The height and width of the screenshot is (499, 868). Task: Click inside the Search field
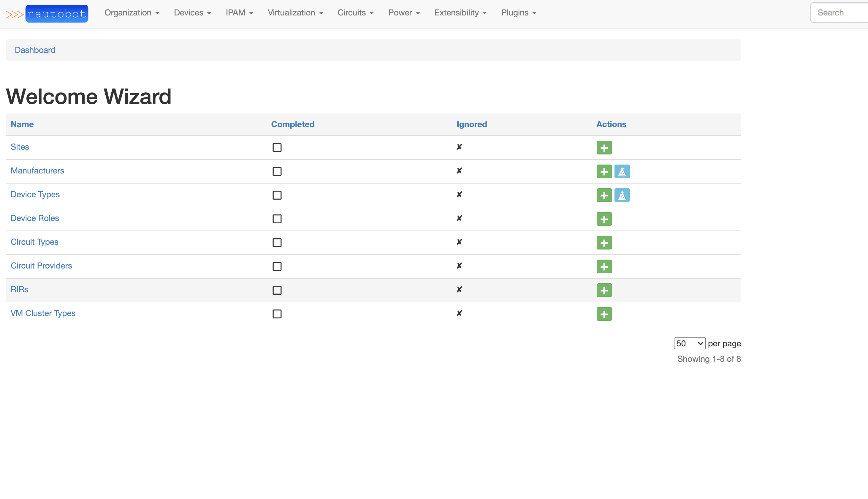coord(839,12)
